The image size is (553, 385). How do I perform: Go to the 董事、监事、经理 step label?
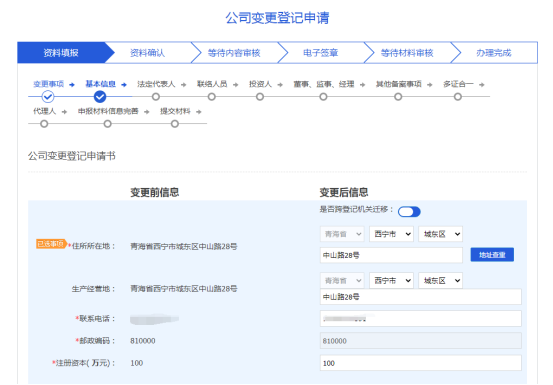coord(324,84)
